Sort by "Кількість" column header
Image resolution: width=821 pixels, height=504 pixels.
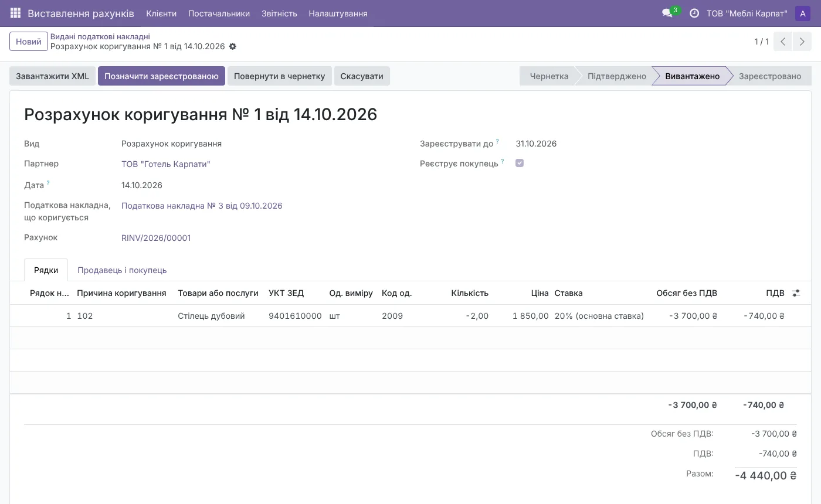470,293
